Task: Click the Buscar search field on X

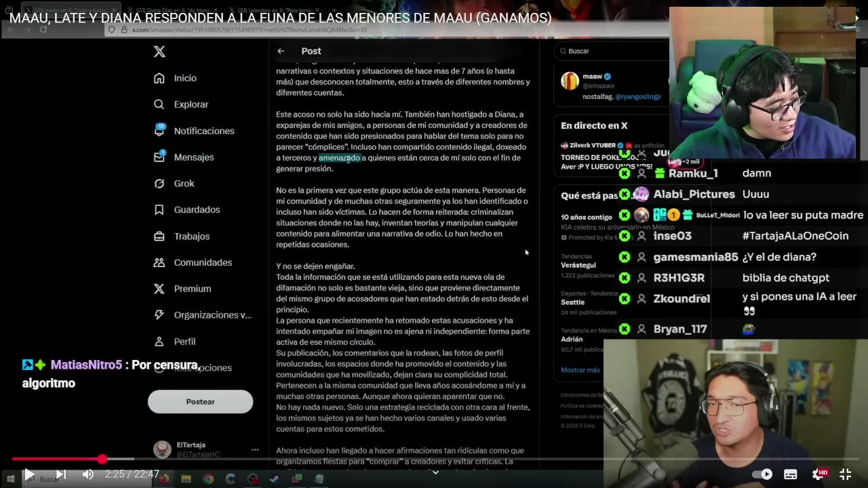Action: click(x=610, y=51)
